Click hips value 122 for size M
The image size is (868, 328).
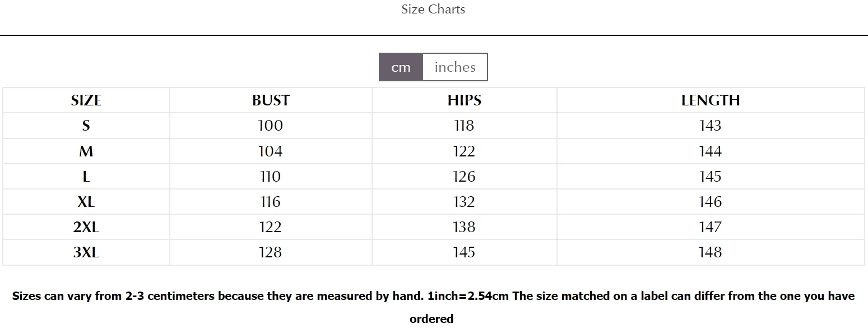point(464,151)
